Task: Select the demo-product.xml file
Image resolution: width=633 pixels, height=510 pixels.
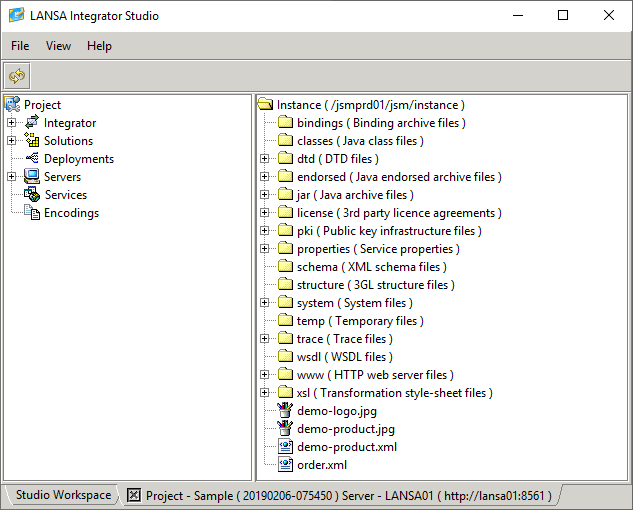Action: (x=346, y=447)
